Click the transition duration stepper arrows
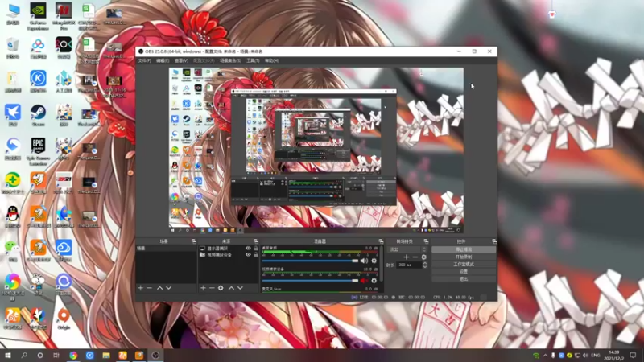This screenshot has height=362, width=644. click(x=425, y=265)
